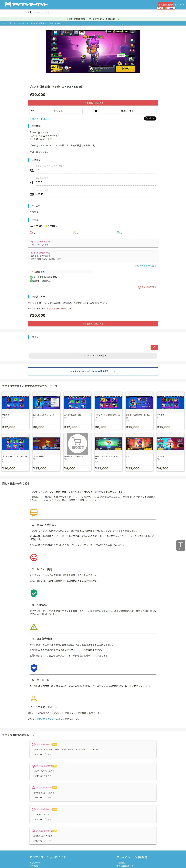186x868 pixels.
Task: Click the red smiley review feature icon
Action: [34, 557]
